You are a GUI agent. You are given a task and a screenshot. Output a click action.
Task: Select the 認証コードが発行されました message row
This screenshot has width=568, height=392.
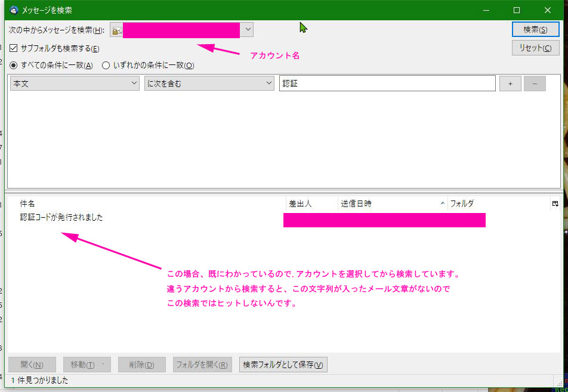[x=61, y=218]
